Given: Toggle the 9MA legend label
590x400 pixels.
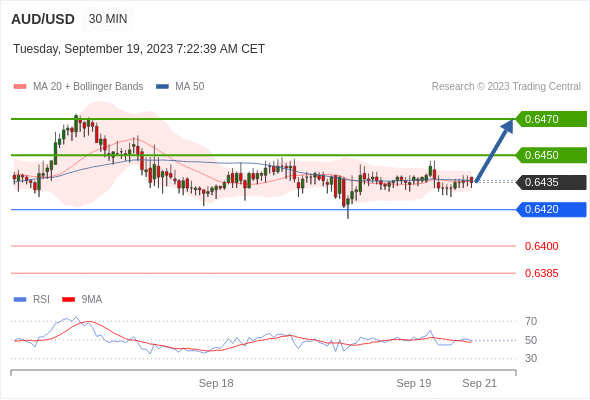Looking at the screenshot, I should pyautogui.click(x=92, y=300).
